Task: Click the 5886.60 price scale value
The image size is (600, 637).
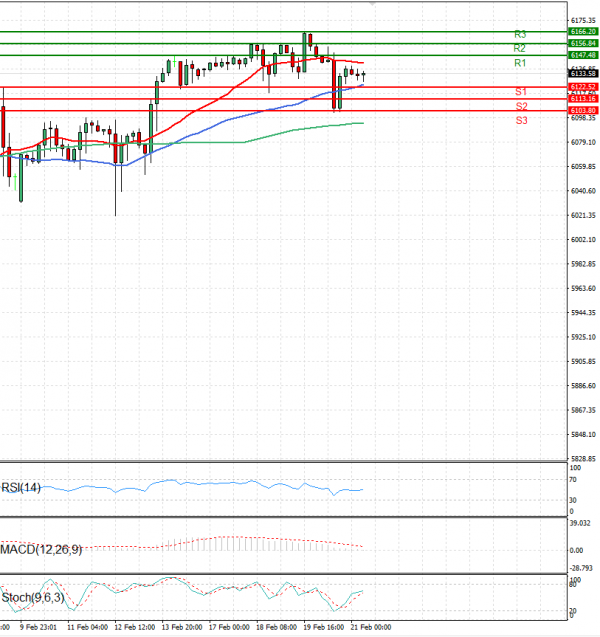Action: tap(583, 386)
